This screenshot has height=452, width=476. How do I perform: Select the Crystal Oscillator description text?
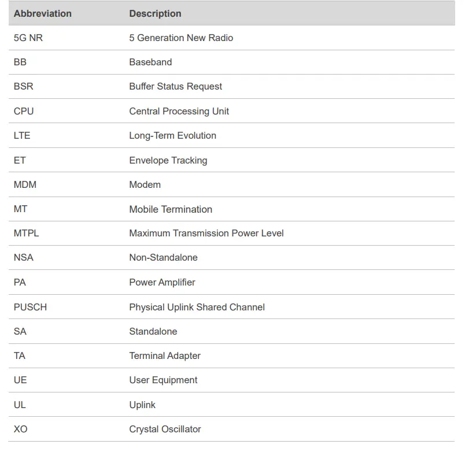tap(165, 429)
